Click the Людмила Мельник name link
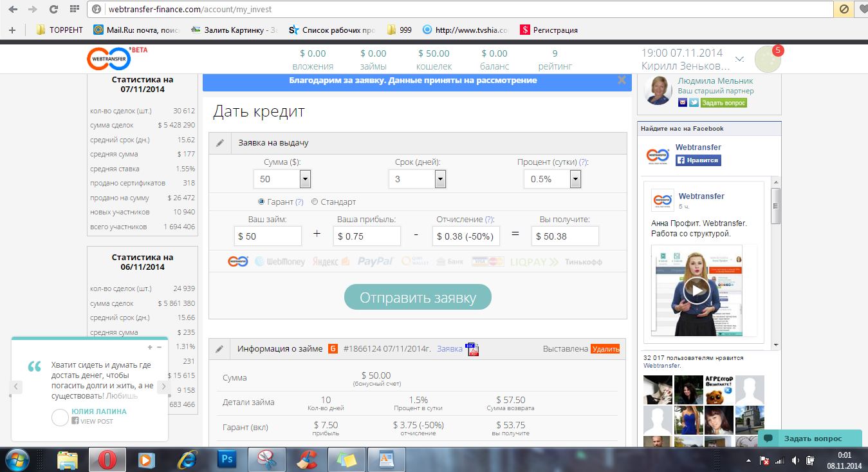The image size is (868, 472). click(715, 81)
